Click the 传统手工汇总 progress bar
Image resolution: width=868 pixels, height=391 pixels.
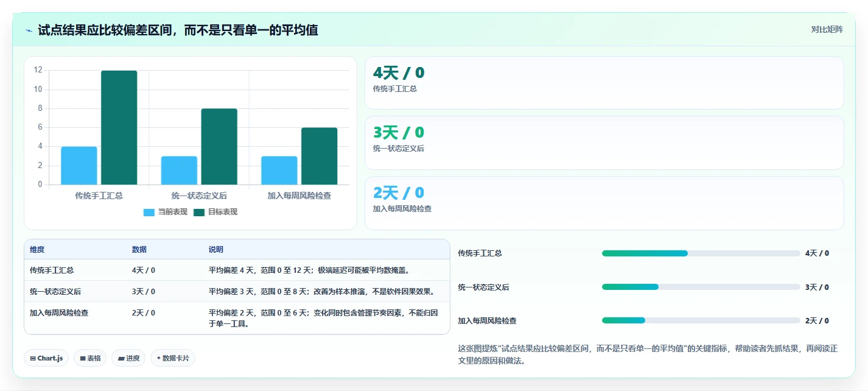click(701, 253)
